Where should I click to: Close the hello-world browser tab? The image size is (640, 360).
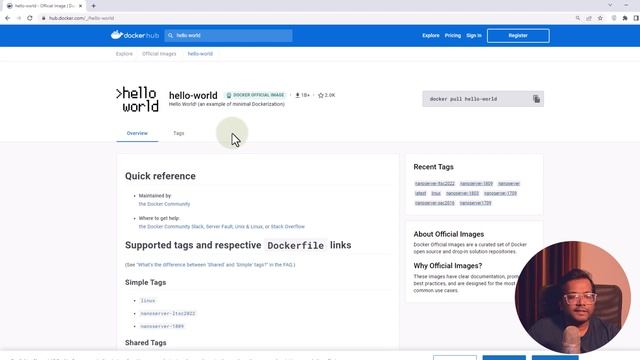click(x=80, y=6)
